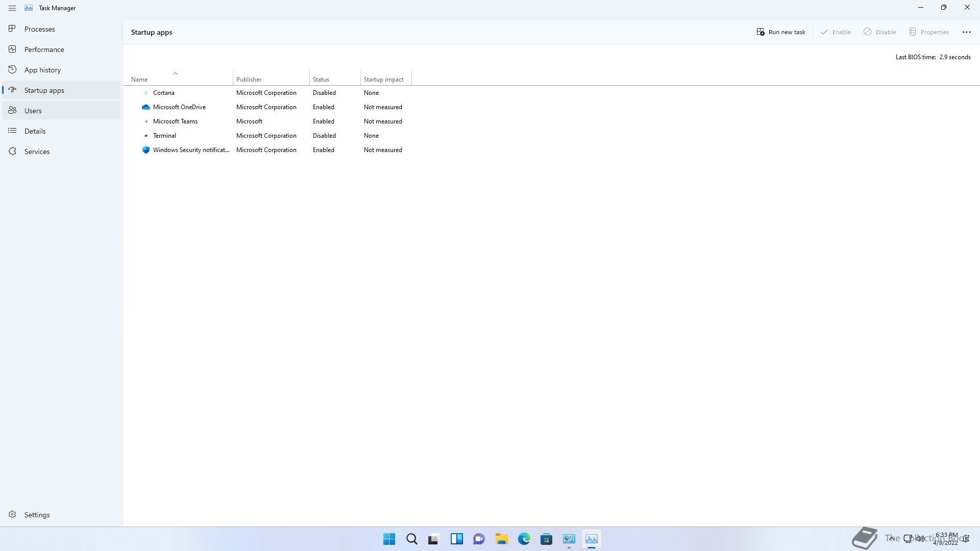Click the Microsoft Teams row icon
Viewport: 980px width, 551px height.
pos(146,121)
